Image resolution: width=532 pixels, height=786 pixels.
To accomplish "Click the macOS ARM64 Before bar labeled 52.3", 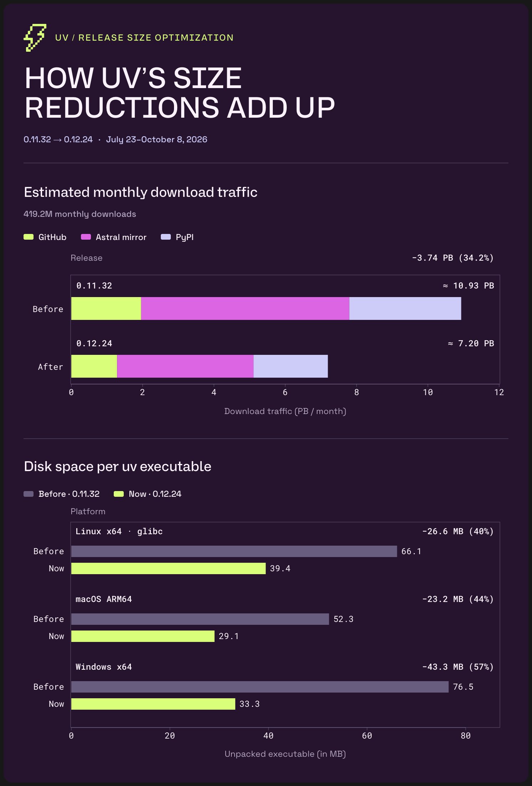I will click(200, 619).
